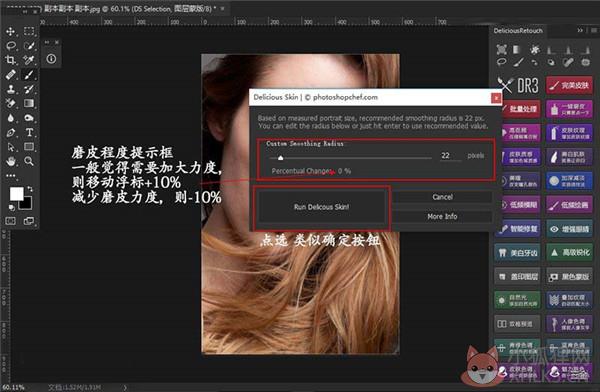This screenshot has height=392, width=600.
Task: Expand the edit toolbar three-dots menu
Action: tap(11, 176)
